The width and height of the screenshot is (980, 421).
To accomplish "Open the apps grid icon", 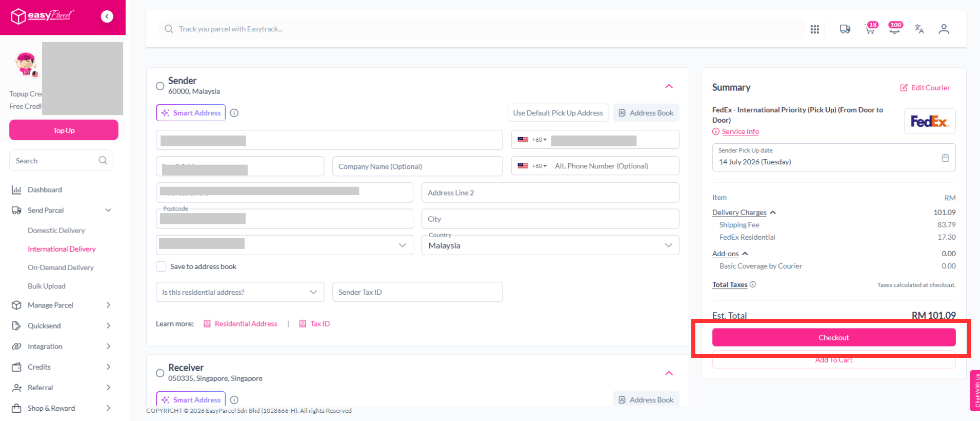I will pyautogui.click(x=814, y=29).
